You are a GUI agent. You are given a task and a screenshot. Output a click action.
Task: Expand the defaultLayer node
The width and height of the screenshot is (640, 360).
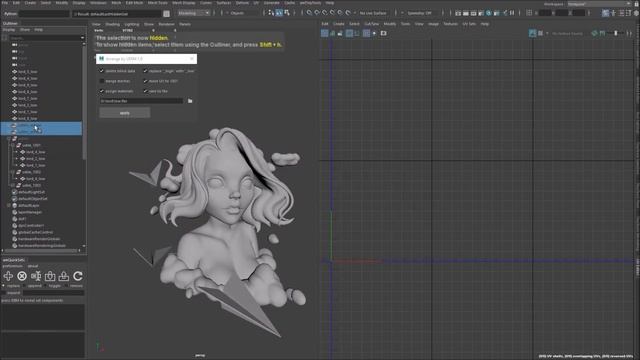(x=9, y=205)
